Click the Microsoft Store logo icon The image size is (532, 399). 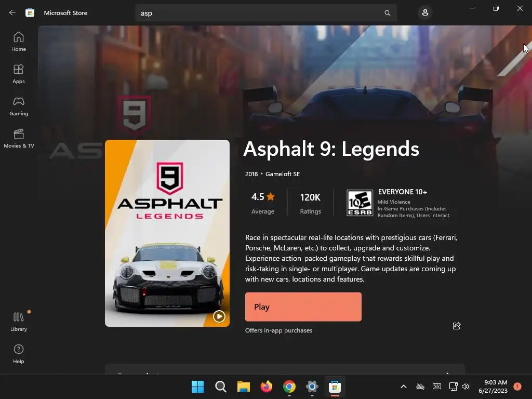tap(30, 13)
